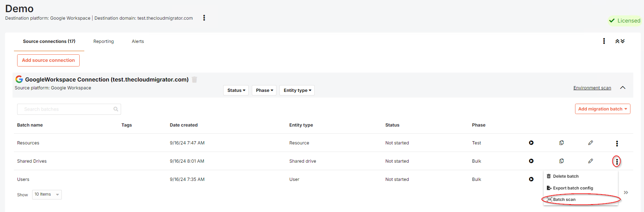Image resolution: width=644 pixels, height=212 pixels.
Task: Click the Demo project title
Action: tap(19, 8)
